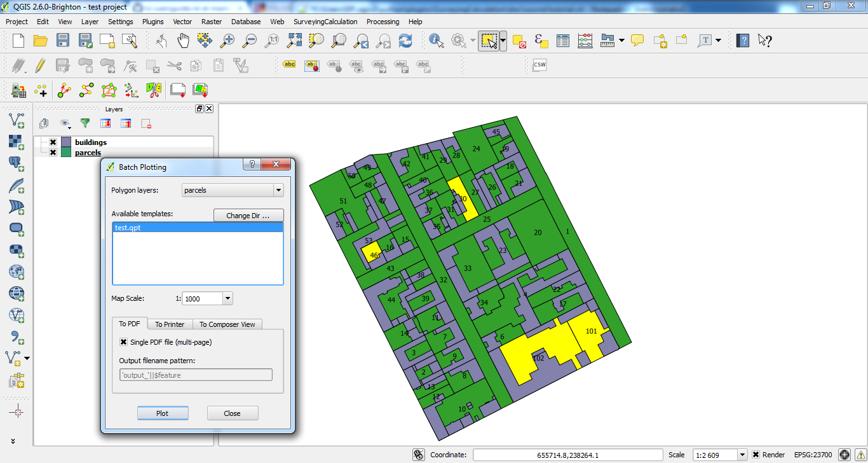Viewport: 868px width, 463px height.
Task: Hide the buildings layer
Action: point(53,142)
